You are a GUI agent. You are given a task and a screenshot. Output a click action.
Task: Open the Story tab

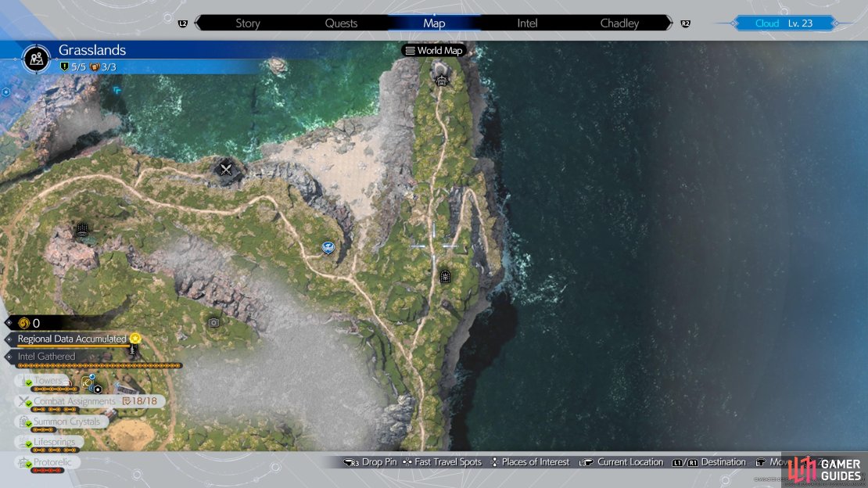pos(247,23)
